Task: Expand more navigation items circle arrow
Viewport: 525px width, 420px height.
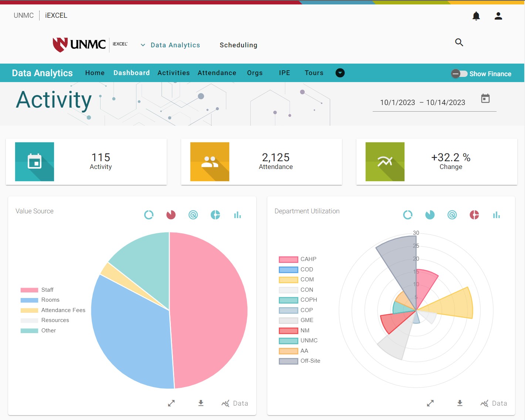Action: pyautogui.click(x=340, y=73)
